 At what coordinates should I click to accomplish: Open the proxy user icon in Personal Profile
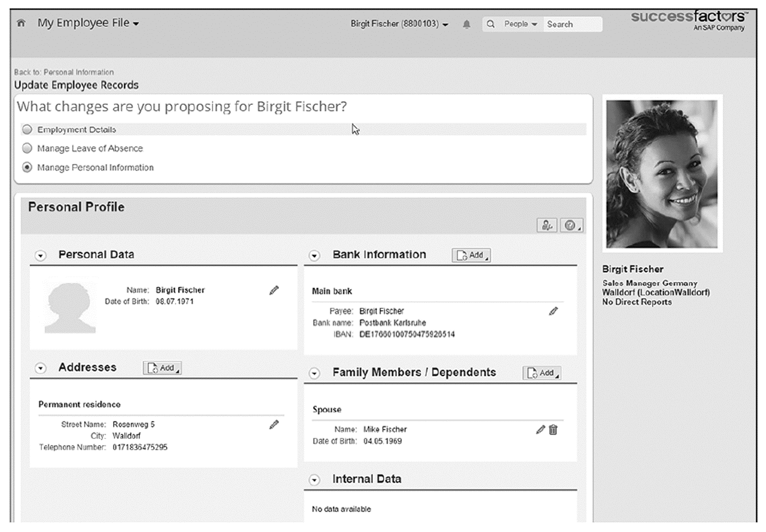pos(546,225)
